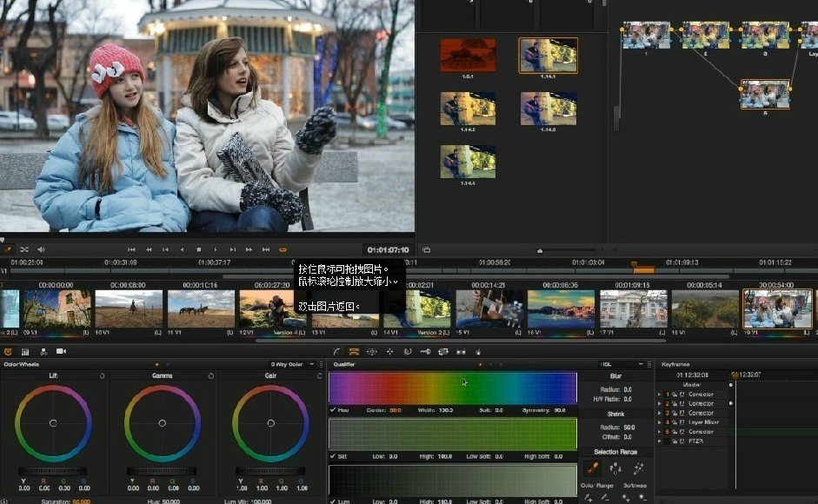The width and height of the screenshot is (818, 504).
Task: Expand the Layer Mixer keyframe track
Action: pos(660,422)
